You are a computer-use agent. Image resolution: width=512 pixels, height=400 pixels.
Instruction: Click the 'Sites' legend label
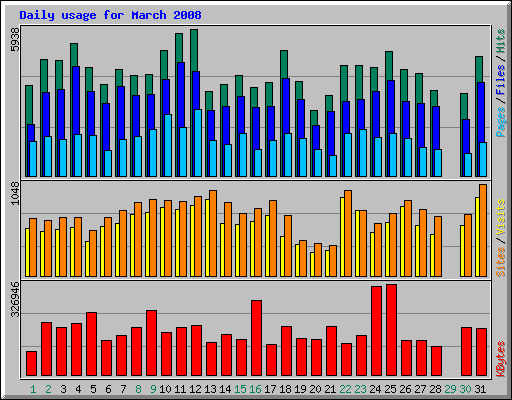(501, 262)
